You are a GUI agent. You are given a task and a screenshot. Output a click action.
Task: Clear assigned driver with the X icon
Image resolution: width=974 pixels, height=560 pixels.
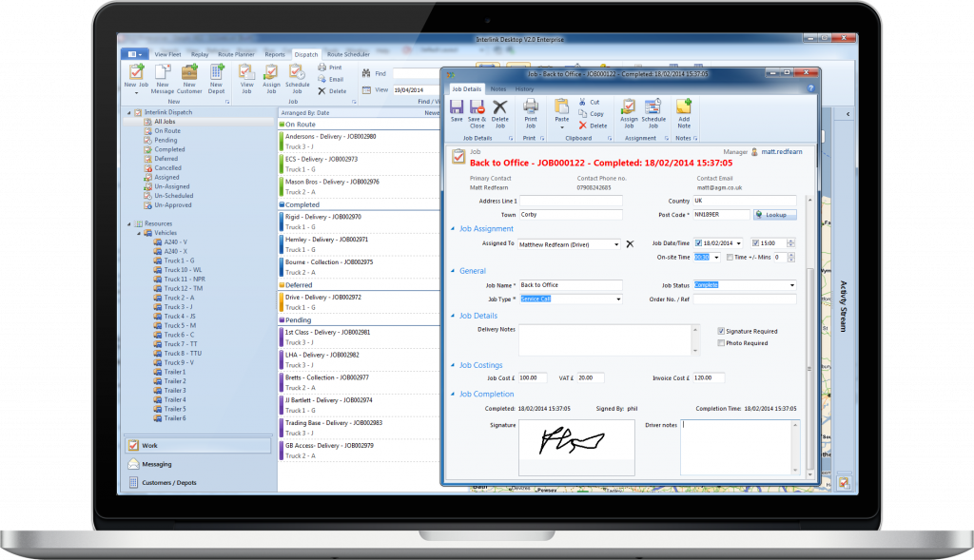coord(629,244)
